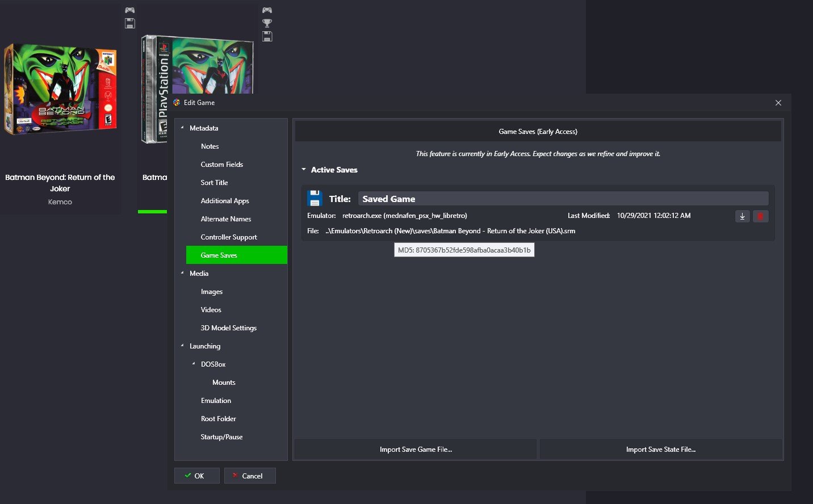Click the Last Modified date value
The height and width of the screenshot is (504, 813).
(x=653, y=216)
